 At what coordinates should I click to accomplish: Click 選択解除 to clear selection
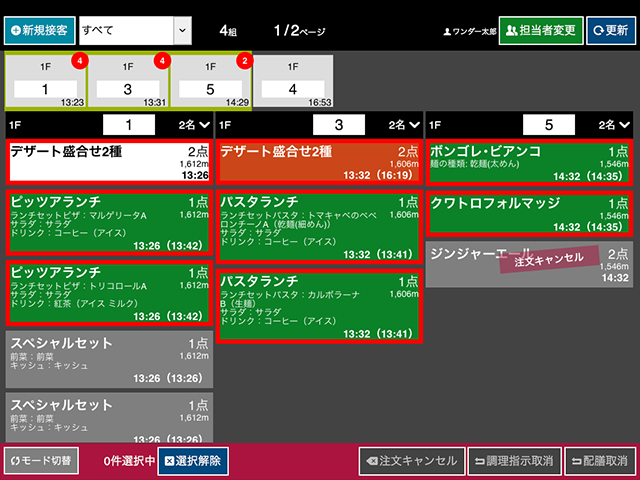[x=193, y=461]
